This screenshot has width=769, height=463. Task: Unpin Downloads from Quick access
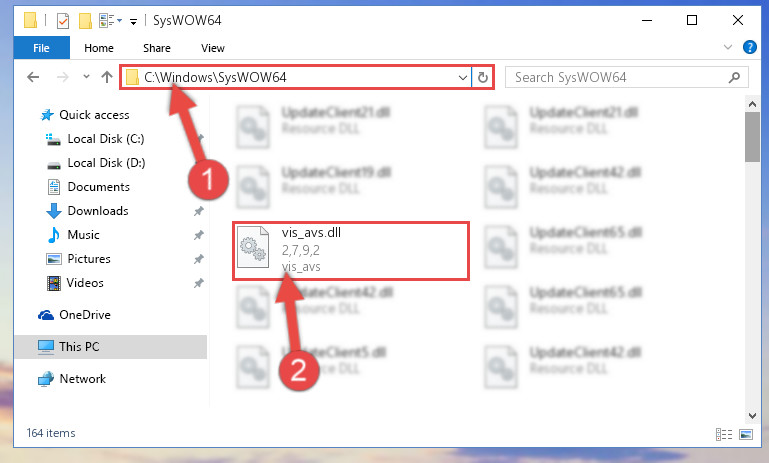pos(199,211)
